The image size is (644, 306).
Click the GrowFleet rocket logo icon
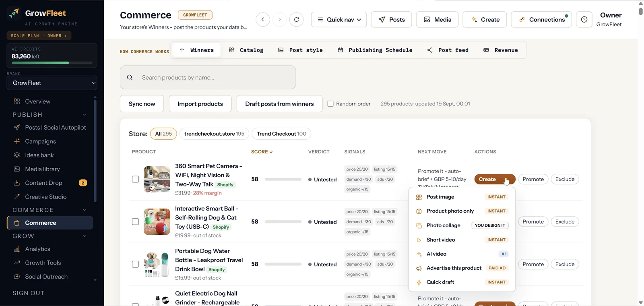[x=14, y=13]
